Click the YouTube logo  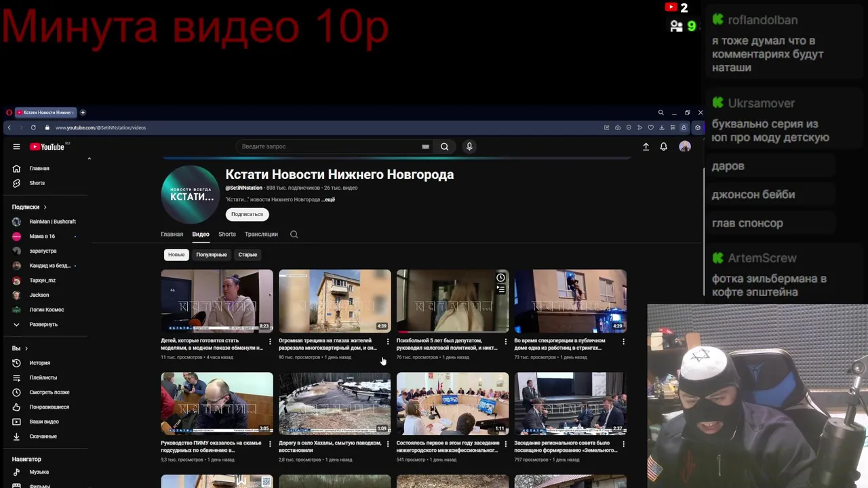(x=47, y=146)
